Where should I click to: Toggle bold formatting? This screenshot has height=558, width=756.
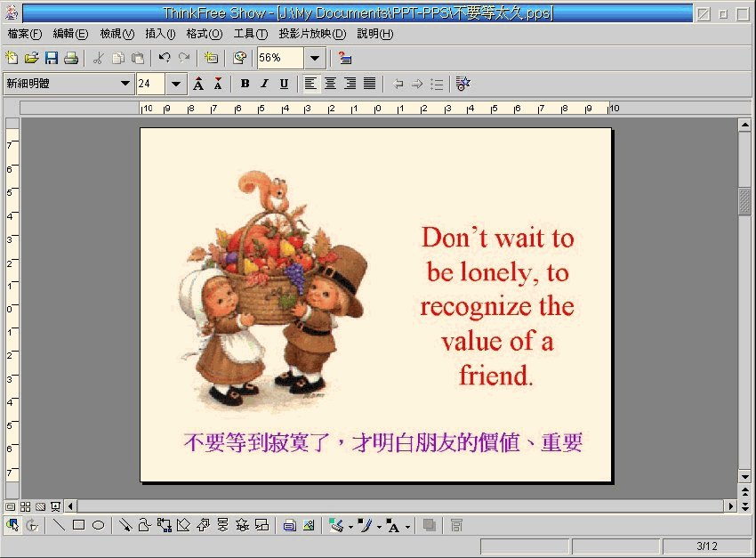[x=245, y=84]
